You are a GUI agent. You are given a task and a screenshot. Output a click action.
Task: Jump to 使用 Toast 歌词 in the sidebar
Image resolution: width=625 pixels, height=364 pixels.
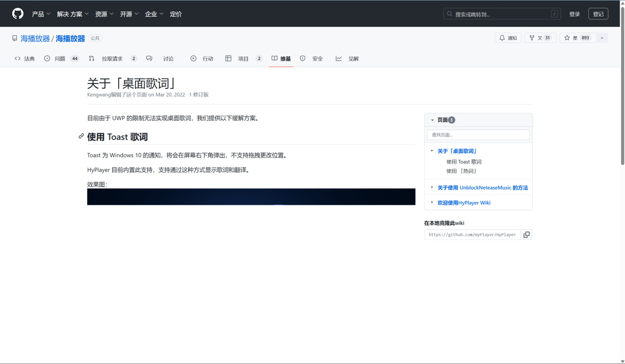pos(464,162)
